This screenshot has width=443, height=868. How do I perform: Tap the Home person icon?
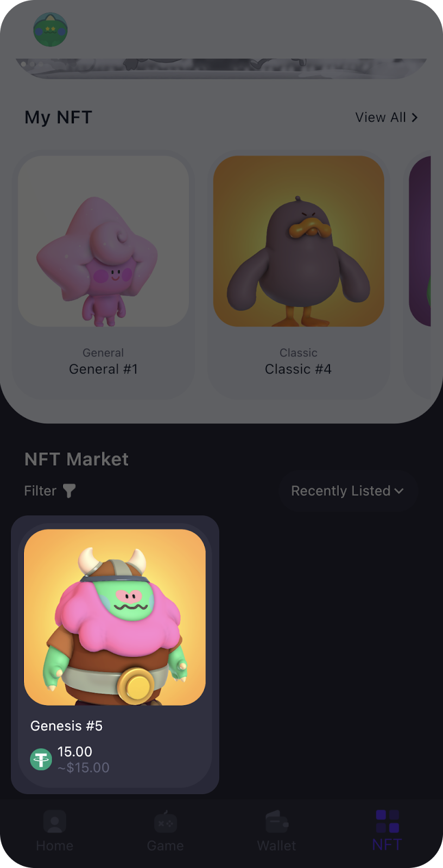55,822
